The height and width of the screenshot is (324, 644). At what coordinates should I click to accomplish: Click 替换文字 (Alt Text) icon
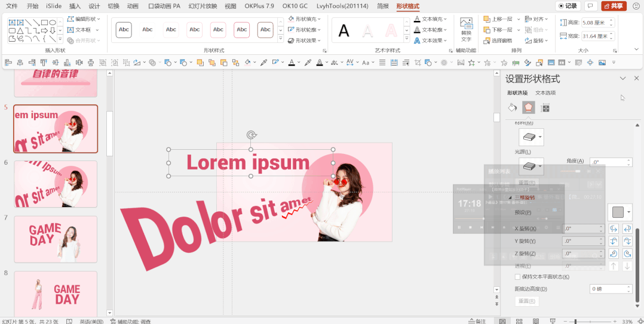point(466,29)
